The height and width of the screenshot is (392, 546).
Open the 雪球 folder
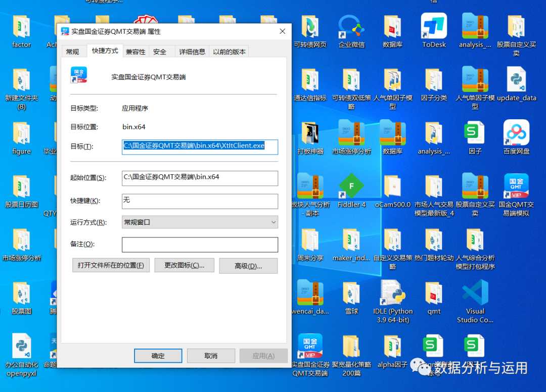click(351, 298)
